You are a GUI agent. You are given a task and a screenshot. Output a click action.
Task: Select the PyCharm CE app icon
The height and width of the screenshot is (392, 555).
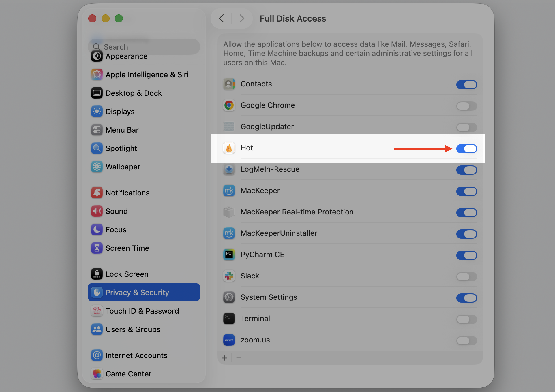(229, 255)
